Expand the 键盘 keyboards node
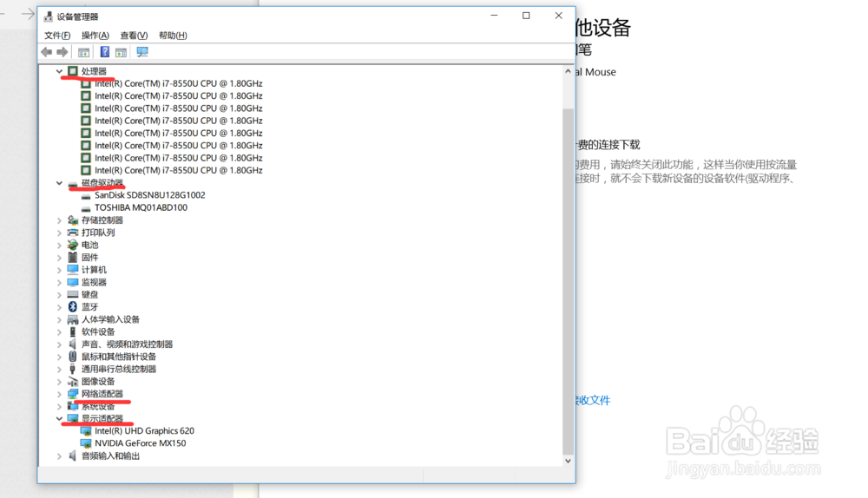Image resolution: width=868 pixels, height=498 pixels. (59, 294)
